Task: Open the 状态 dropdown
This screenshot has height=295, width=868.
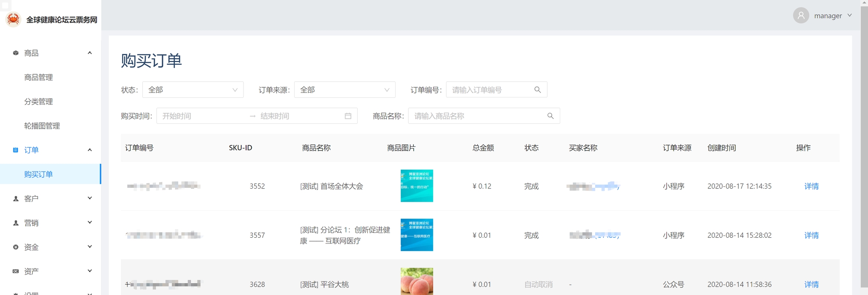Action: [x=193, y=90]
